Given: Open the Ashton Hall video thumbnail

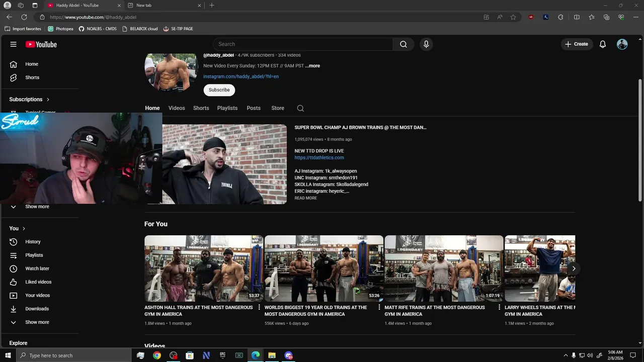Looking at the screenshot, I should (204, 268).
